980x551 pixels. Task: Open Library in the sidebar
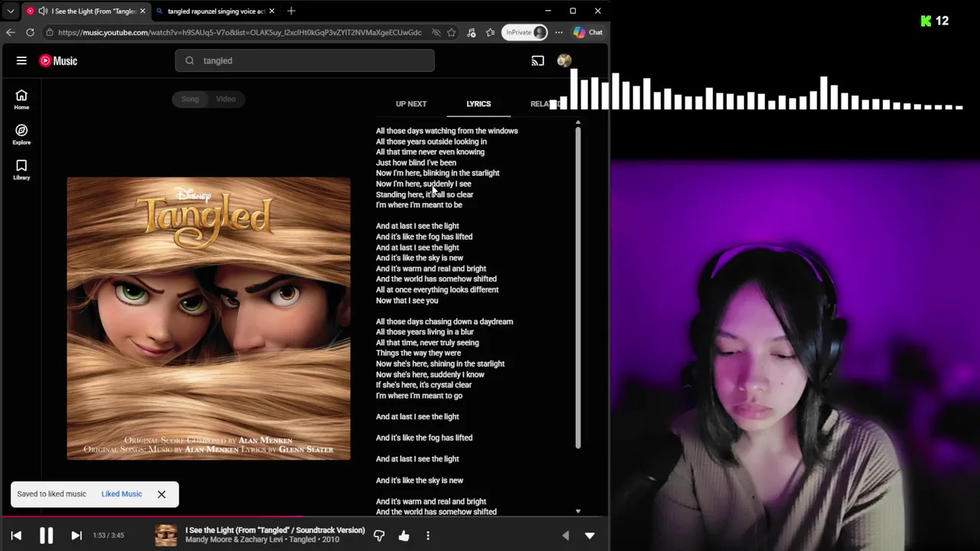tap(21, 170)
